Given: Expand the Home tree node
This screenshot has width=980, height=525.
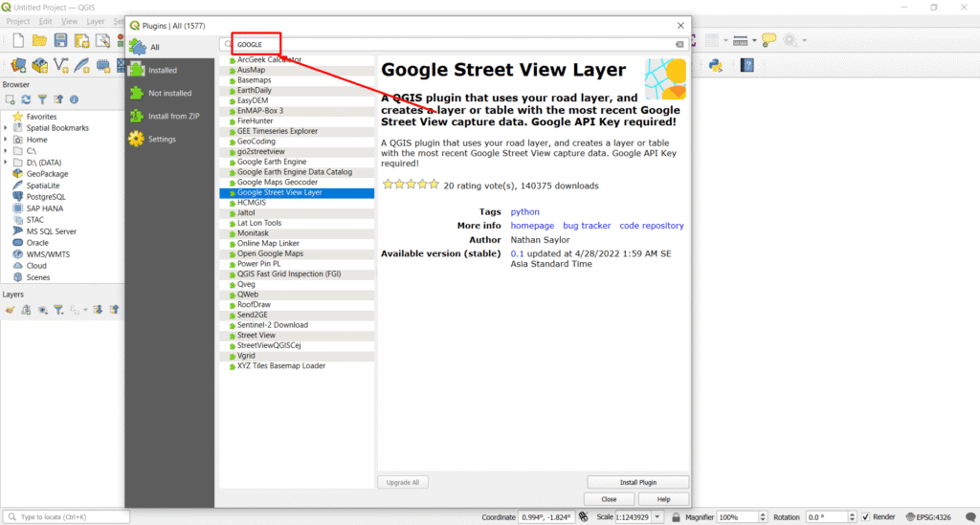Looking at the screenshot, I should (6, 140).
